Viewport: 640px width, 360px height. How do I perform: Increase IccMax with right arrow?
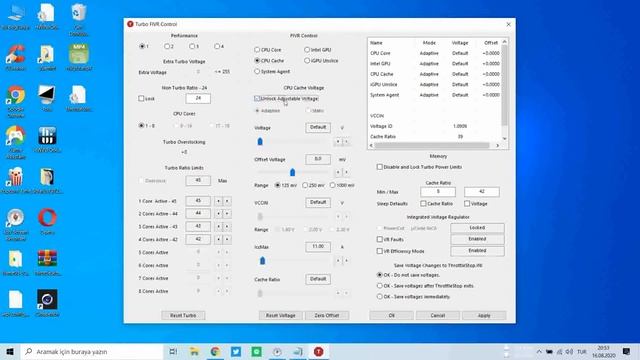click(347, 260)
